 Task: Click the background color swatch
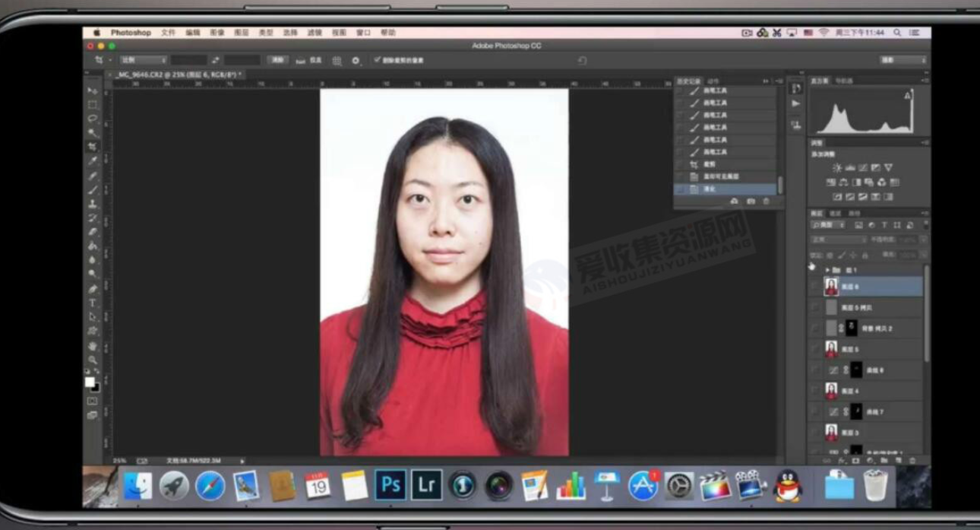click(x=96, y=387)
